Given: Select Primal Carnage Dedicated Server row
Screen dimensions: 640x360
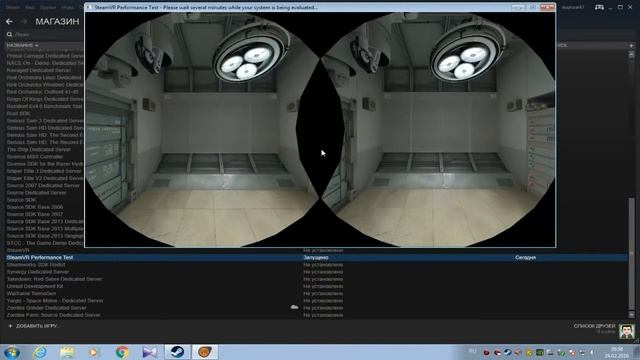Looking at the screenshot, I should [x=45, y=56].
